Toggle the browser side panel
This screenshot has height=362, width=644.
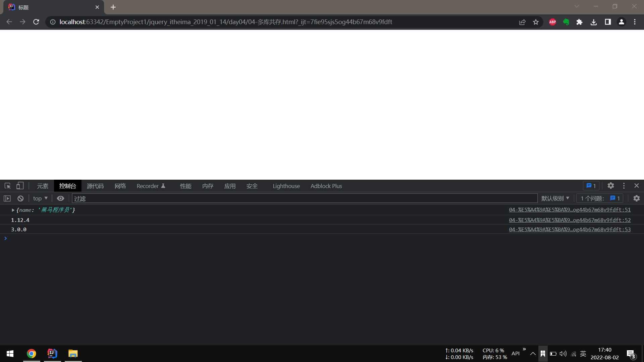(608, 22)
